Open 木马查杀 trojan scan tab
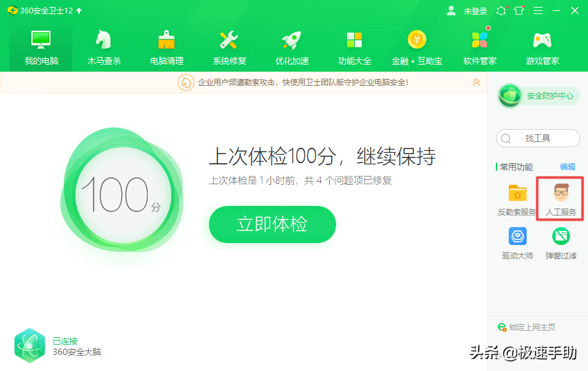 (x=104, y=48)
